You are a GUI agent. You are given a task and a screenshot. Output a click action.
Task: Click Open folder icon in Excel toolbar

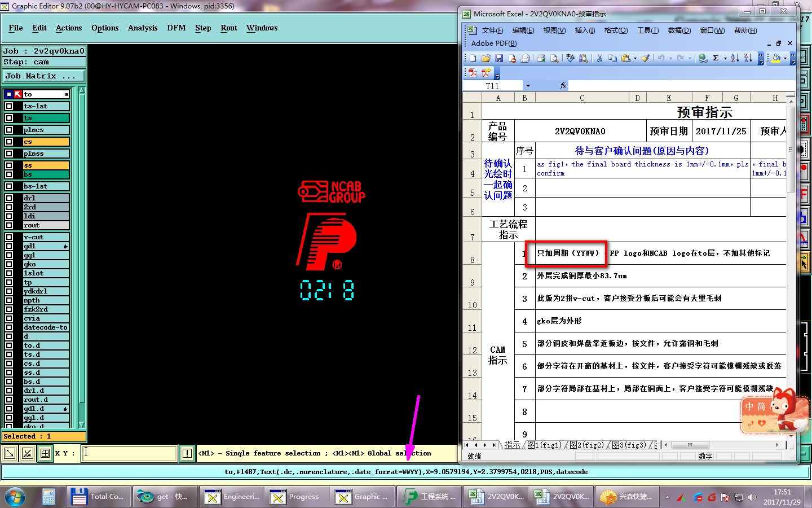(486, 58)
